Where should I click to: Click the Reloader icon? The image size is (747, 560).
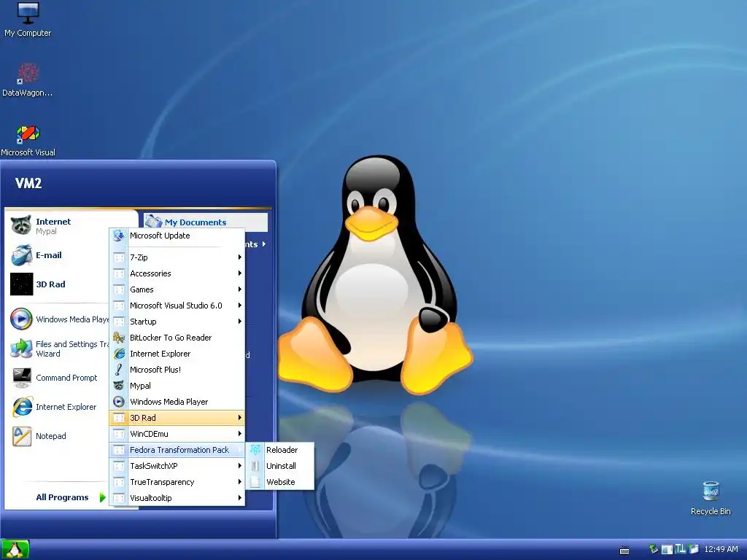coord(255,449)
